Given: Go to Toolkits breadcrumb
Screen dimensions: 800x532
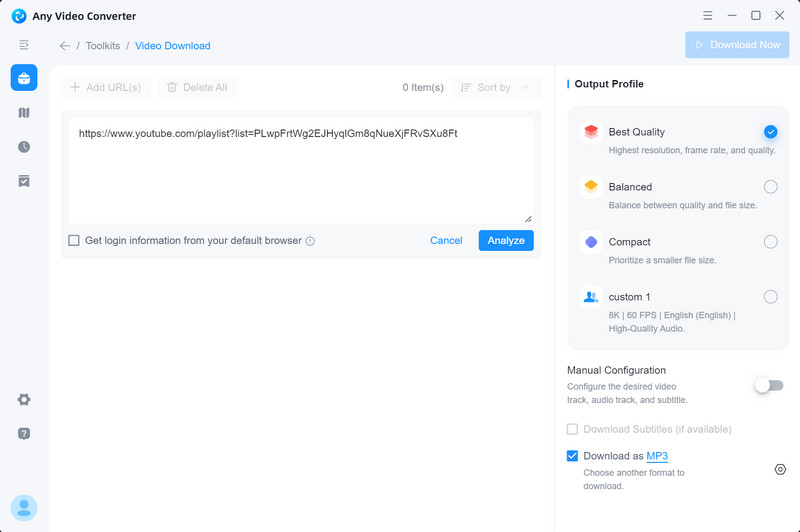Looking at the screenshot, I should (103, 46).
